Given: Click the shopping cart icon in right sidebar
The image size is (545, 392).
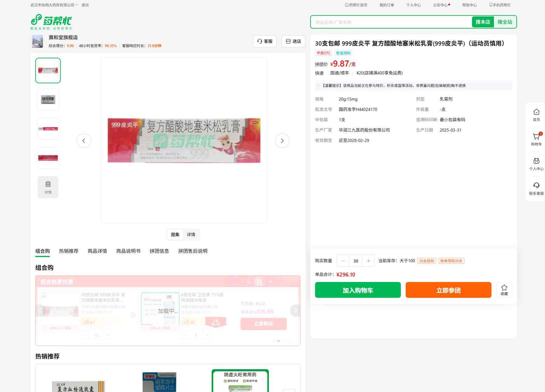Looking at the screenshot, I should tap(536, 137).
